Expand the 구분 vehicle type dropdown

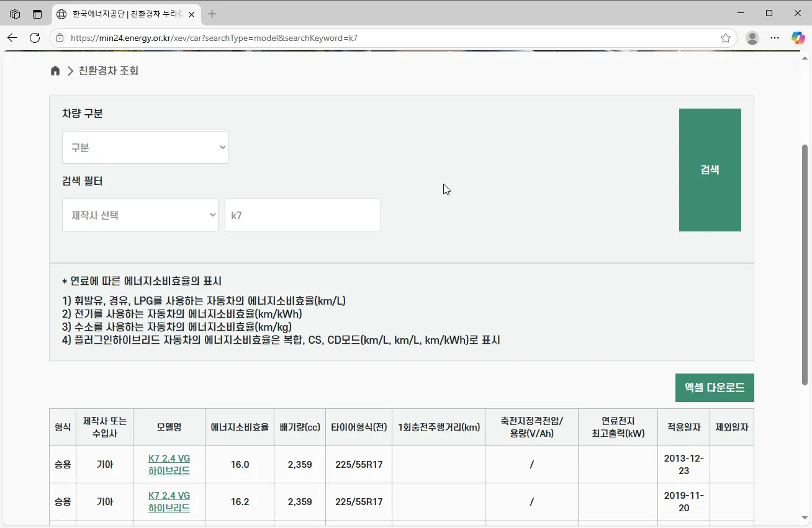pyautogui.click(x=145, y=148)
